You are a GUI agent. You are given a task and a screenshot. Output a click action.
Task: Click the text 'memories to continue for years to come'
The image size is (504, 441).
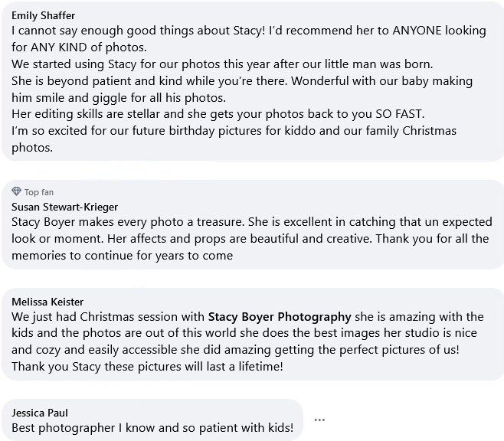tap(122, 256)
